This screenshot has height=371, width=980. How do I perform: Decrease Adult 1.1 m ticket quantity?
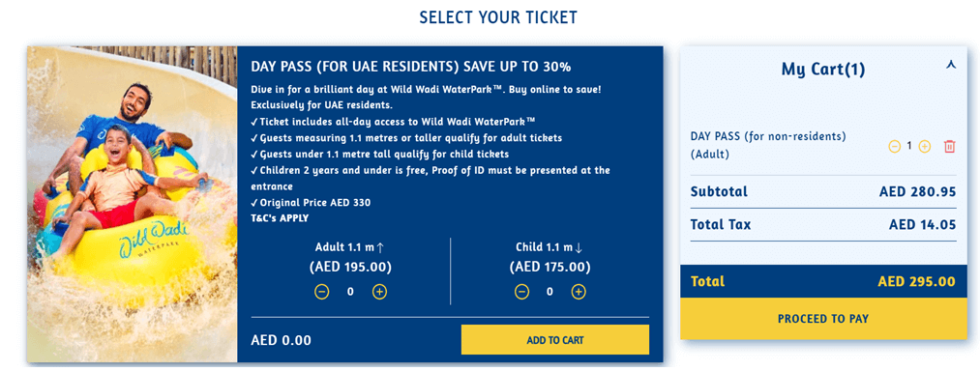[321, 291]
